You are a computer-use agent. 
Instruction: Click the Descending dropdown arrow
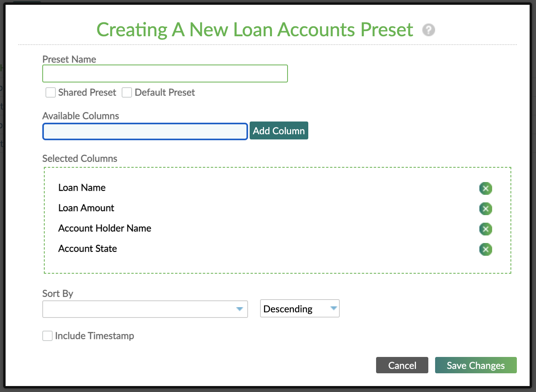tap(333, 308)
